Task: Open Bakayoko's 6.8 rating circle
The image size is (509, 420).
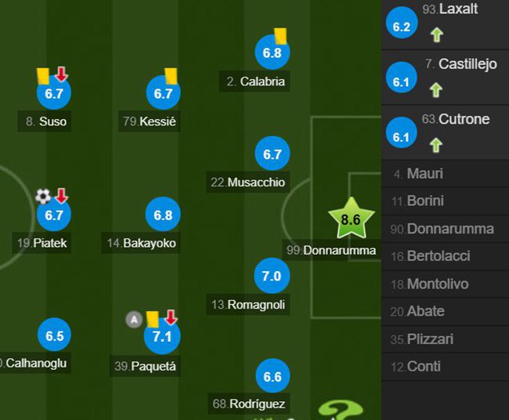Action: pyautogui.click(x=163, y=215)
